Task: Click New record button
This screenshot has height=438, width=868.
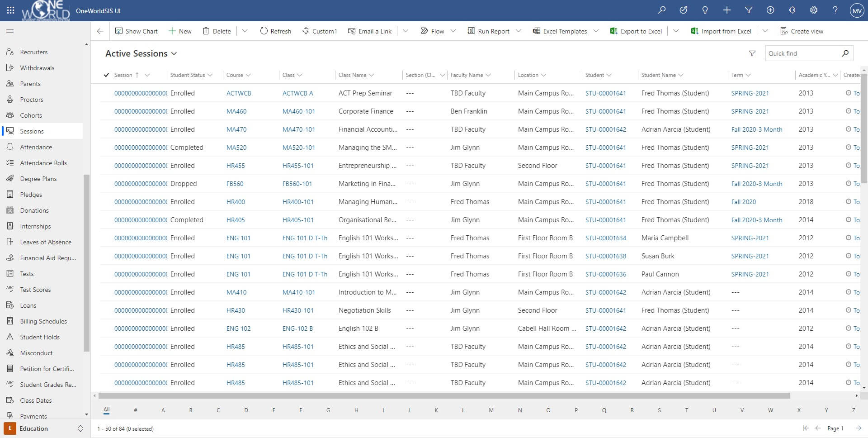Action: (180, 31)
